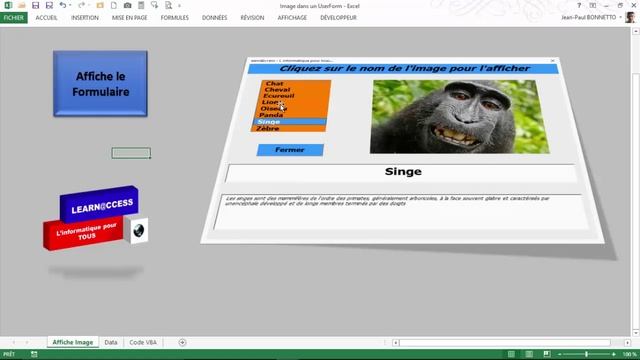Click the Ribbon Display Options icon
Screen dimensions: 640x360
[x=593, y=5]
